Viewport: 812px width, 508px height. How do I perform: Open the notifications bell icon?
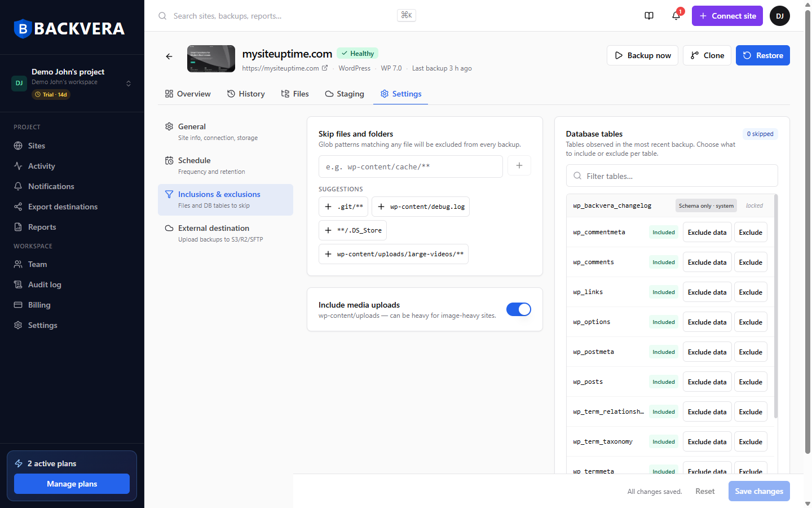[x=676, y=16]
